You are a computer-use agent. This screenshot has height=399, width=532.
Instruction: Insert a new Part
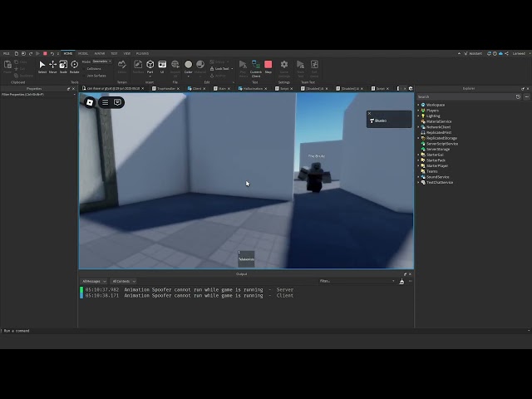150,66
